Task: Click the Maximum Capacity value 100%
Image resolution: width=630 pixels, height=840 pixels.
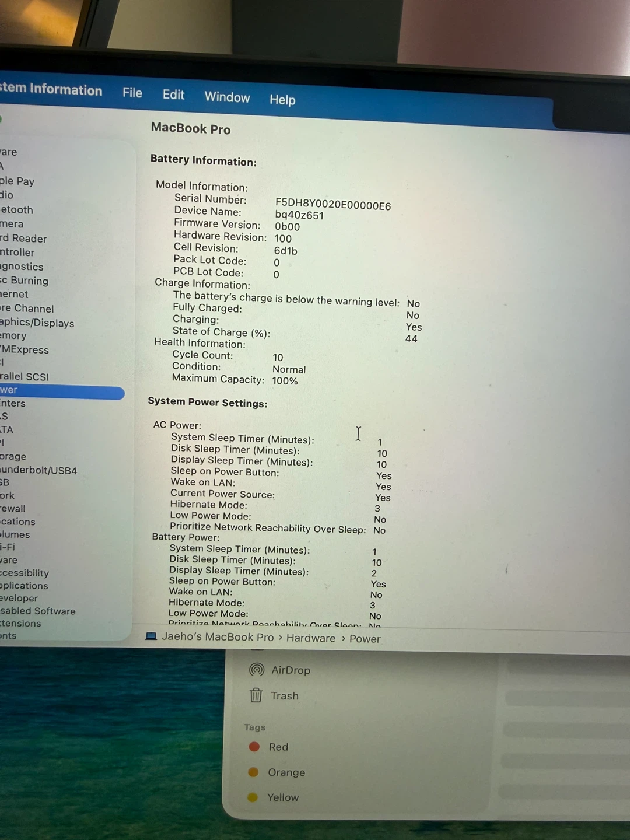Action: [285, 380]
